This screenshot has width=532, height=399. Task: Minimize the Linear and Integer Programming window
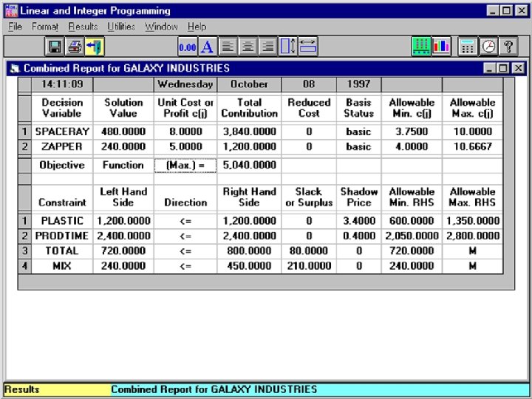[493, 11]
